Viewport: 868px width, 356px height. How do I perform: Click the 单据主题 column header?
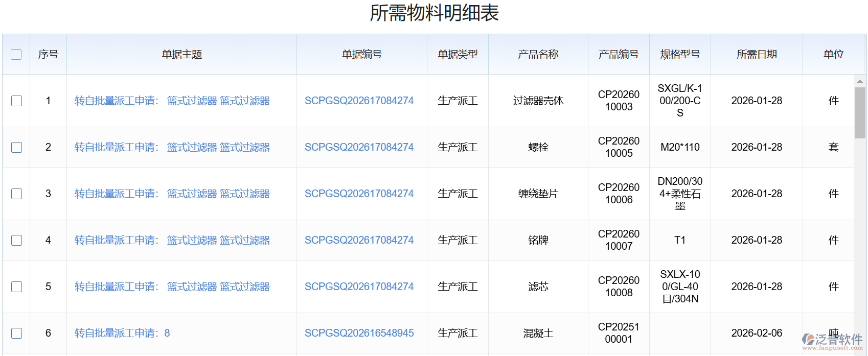click(x=181, y=54)
